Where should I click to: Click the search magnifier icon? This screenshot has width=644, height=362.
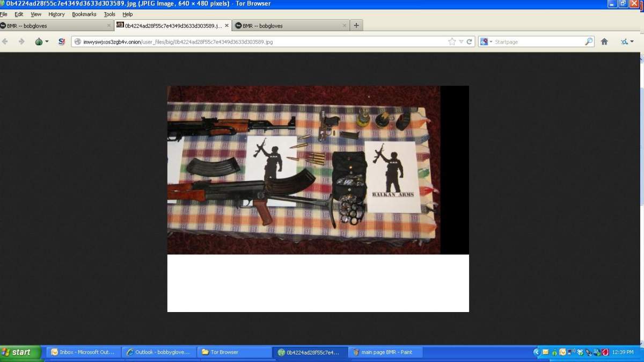click(589, 41)
